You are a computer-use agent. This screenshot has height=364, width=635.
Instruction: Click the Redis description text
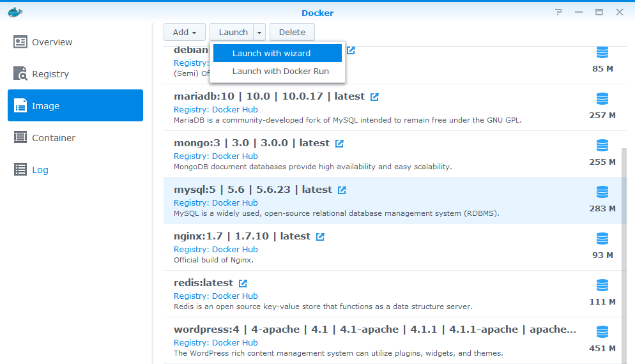(x=323, y=306)
